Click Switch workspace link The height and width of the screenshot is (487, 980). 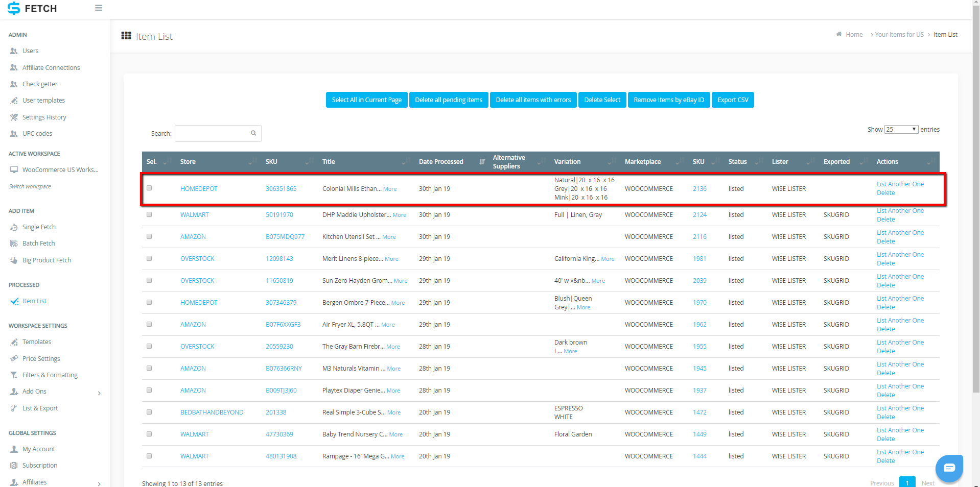(30, 186)
